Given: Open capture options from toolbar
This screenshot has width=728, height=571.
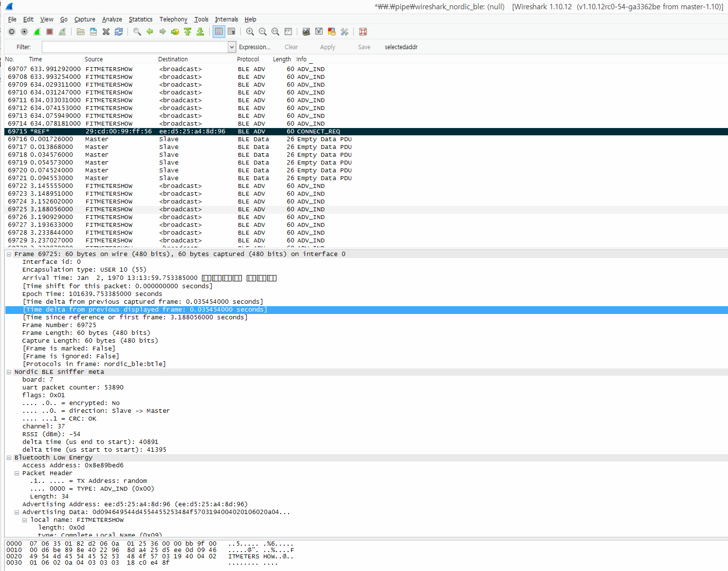Looking at the screenshot, I should click(24, 32).
